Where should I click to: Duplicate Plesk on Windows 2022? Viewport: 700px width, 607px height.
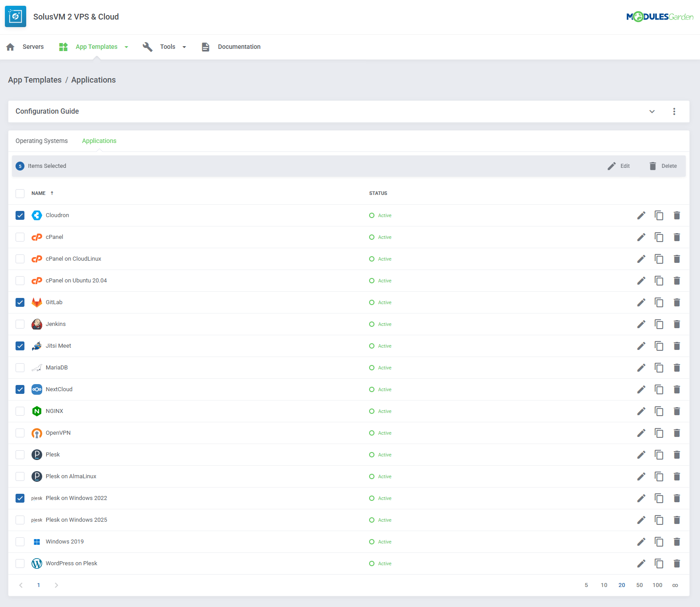click(659, 498)
